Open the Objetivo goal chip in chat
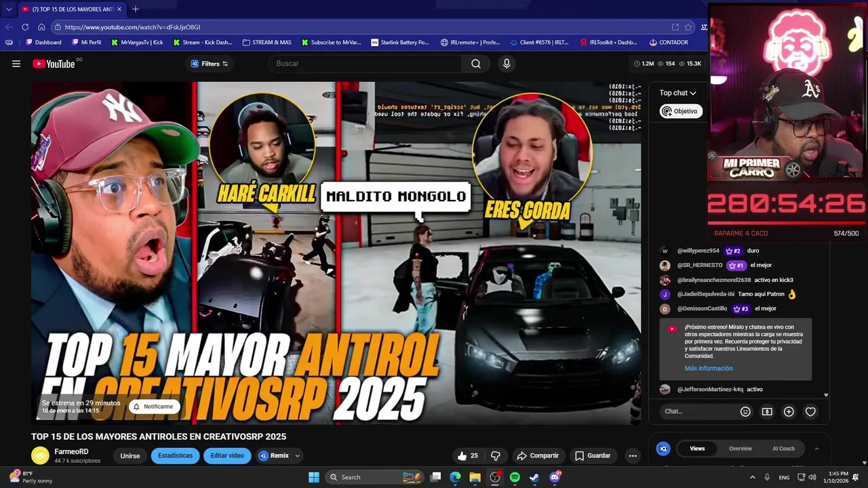The height and width of the screenshot is (488, 868). [681, 111]
